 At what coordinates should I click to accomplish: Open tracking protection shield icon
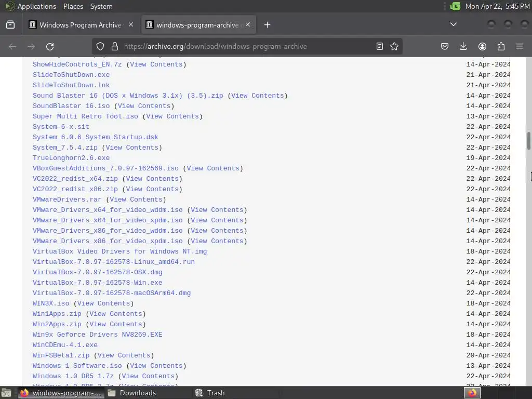pos(100,46)
